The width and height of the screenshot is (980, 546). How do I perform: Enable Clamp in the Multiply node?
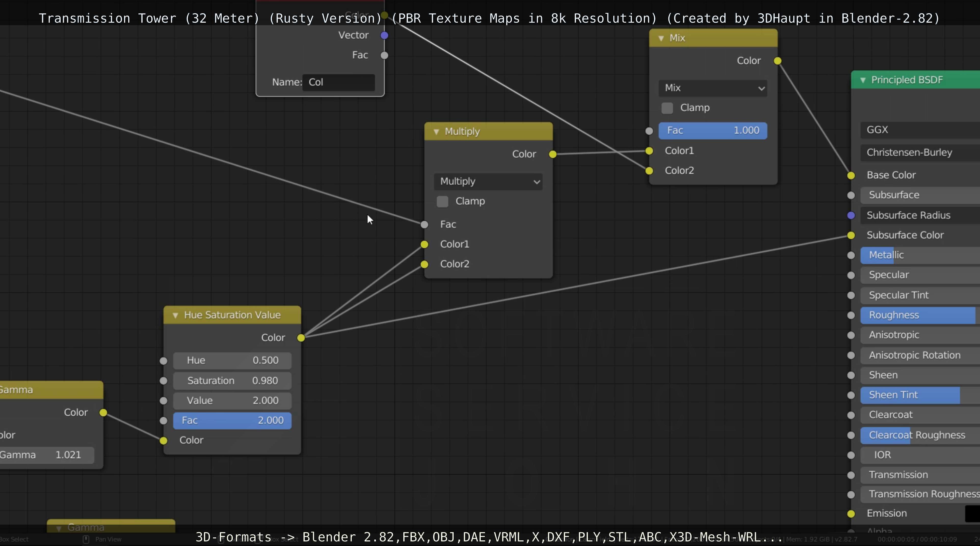[442, 201]
